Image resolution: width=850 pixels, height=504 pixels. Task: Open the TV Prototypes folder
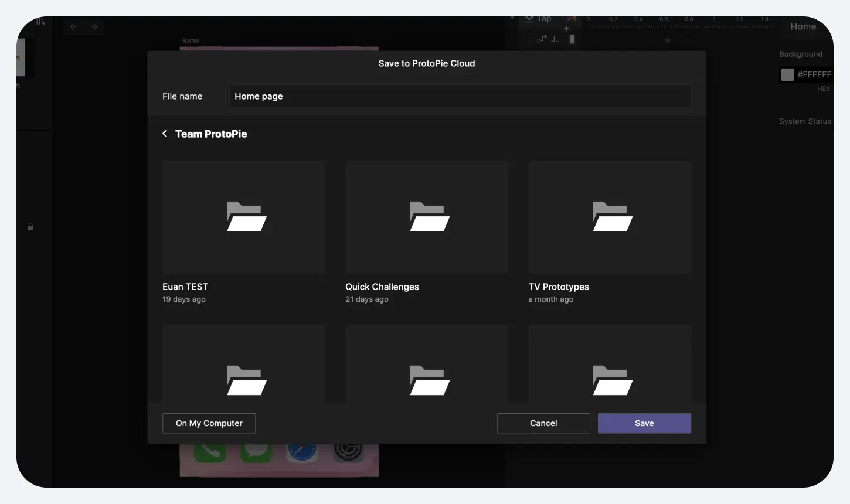click(610, 217)
